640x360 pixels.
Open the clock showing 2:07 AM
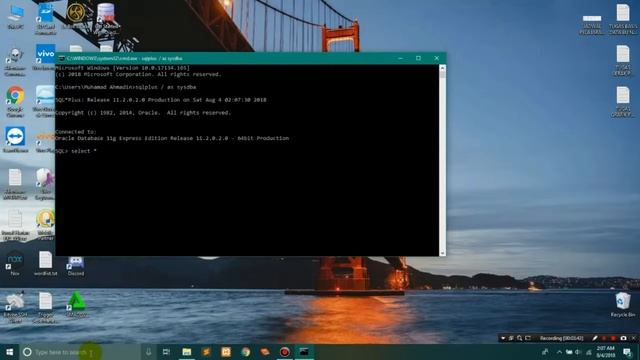(605, 352)
